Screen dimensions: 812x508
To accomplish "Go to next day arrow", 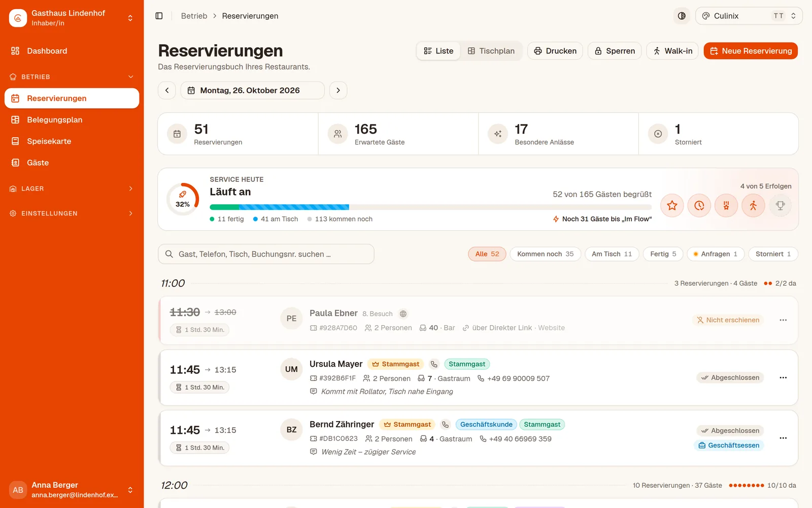I will tap(339, 90).
